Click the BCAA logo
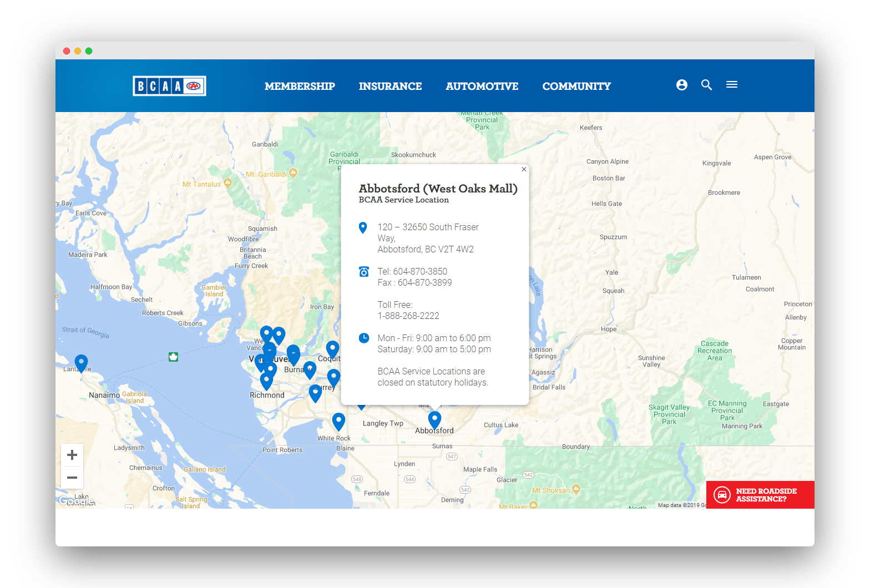Viewport: 870px width, 588px height. (x=169, y=86)
